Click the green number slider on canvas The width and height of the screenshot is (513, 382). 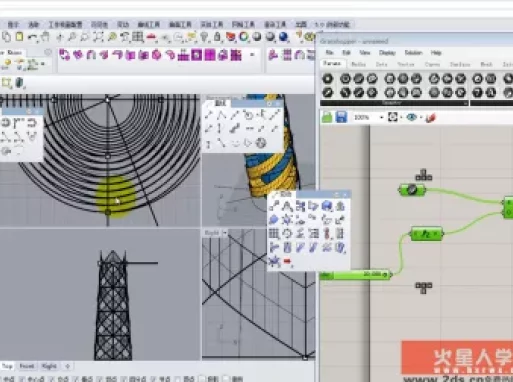coord(355,275)
